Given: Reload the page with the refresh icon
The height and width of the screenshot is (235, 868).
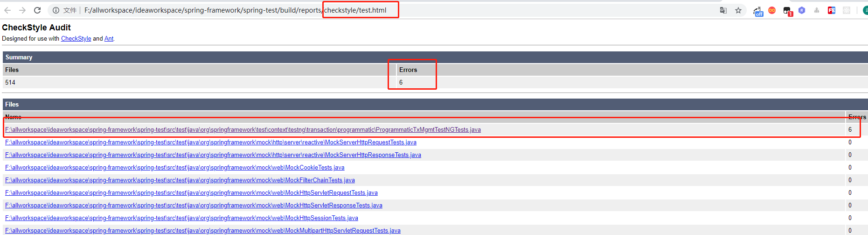Looking at the screenshot, I should point(37,10).
